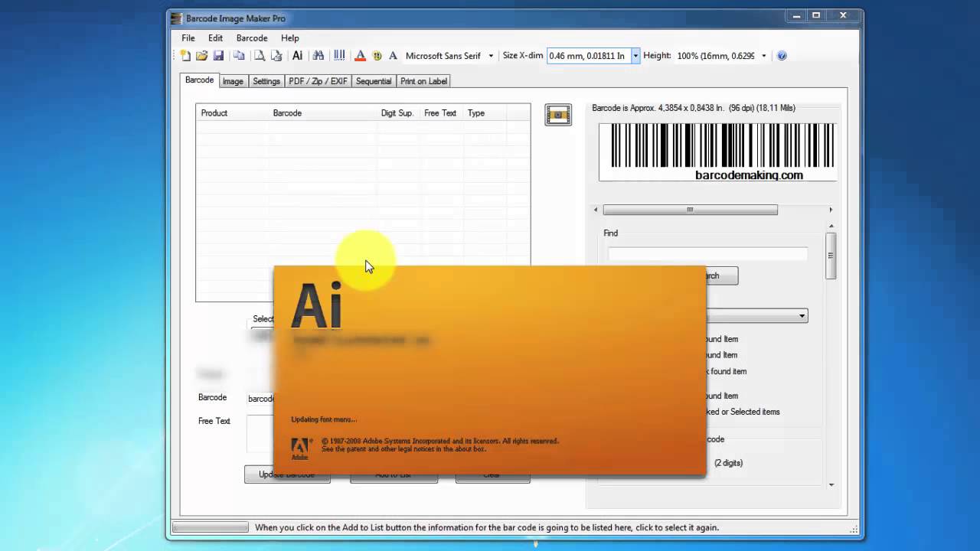Click the preview scrollbar left arrow

tap(596, 210)
